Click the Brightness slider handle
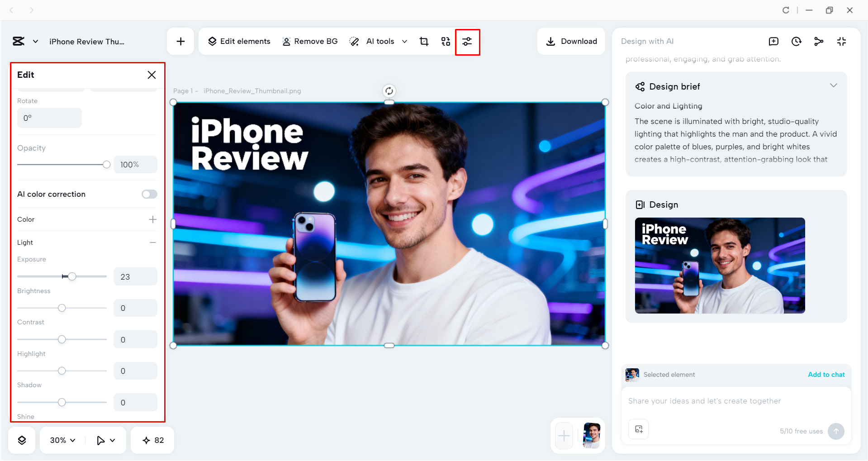The width and height of the screenshot is (868, 461). (x=62, y=308)
